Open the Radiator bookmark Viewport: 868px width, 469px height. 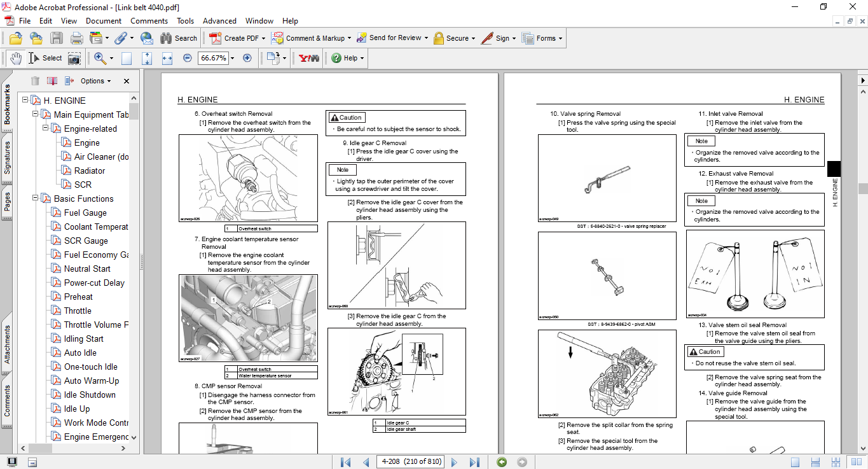click(90, 171)
